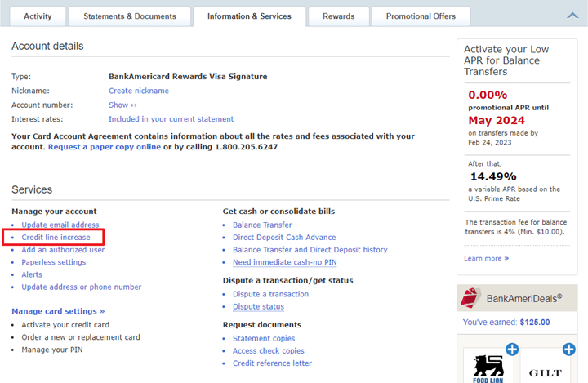
Task: Expand Manage card settings link
Action: click(x=58, y=311)
